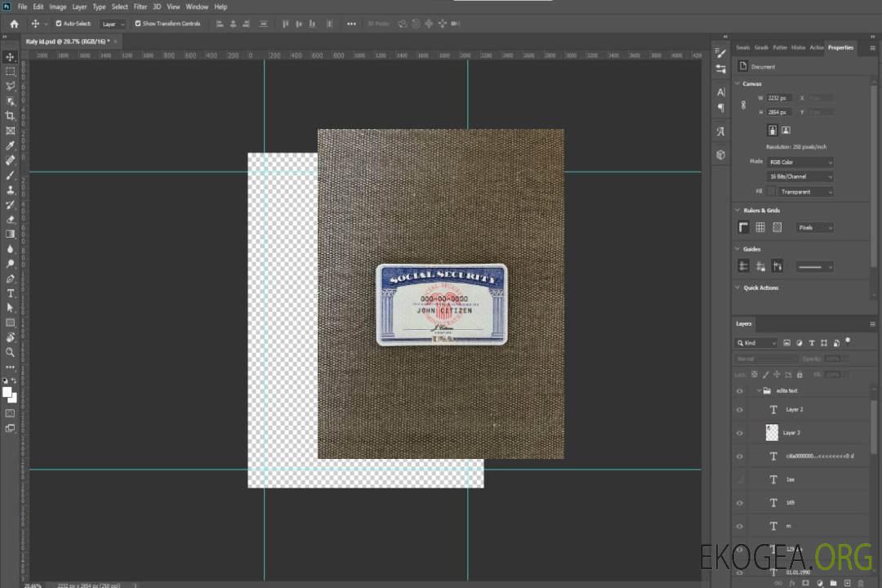
Task: Select the Brush tool
Action: point(10,175)
